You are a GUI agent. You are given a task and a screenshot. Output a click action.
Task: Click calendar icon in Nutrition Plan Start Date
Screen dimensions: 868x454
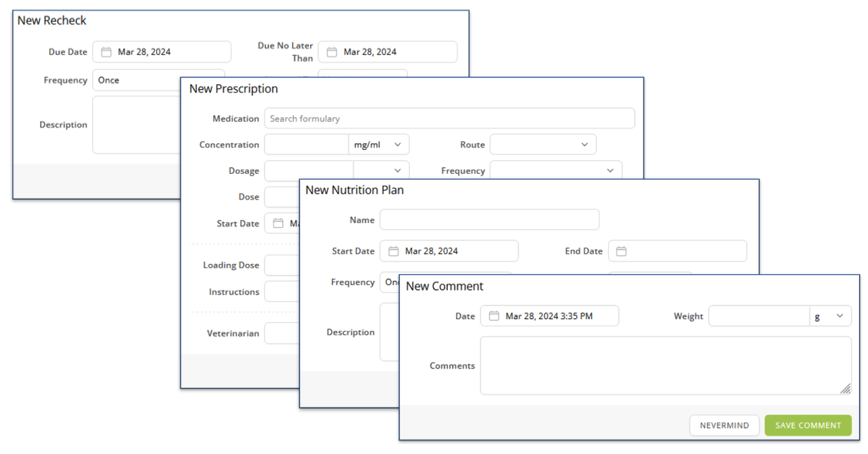coord(394,251)
